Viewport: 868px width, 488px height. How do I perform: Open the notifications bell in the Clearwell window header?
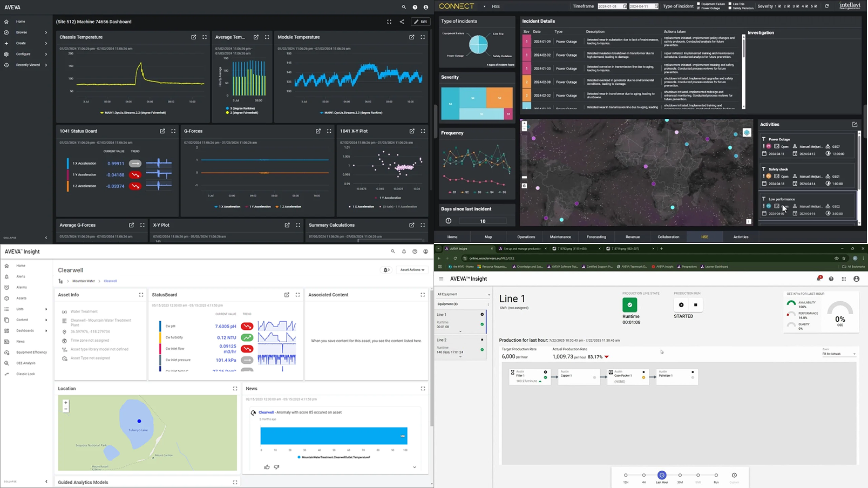click(404, 252)
